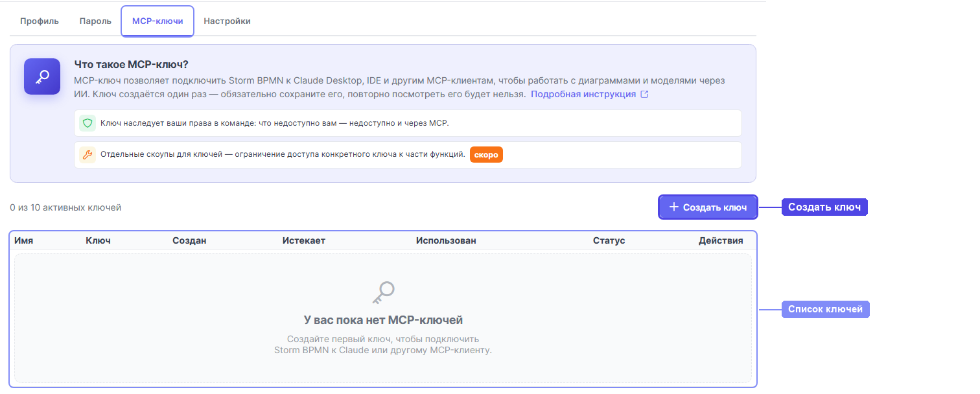980x394 pixels.
Task: Click the 0 из 10 активных ключей counter
Action: click(x=65, y=208)
